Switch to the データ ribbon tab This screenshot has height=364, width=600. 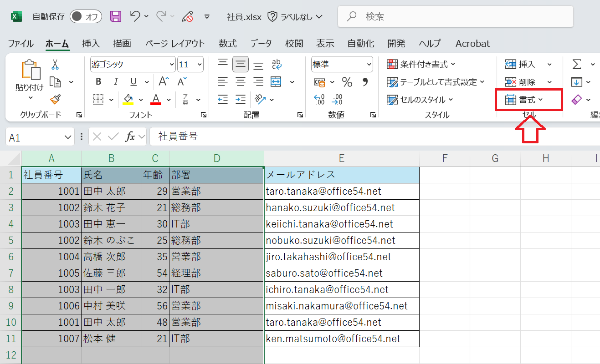tap(261, 44)
